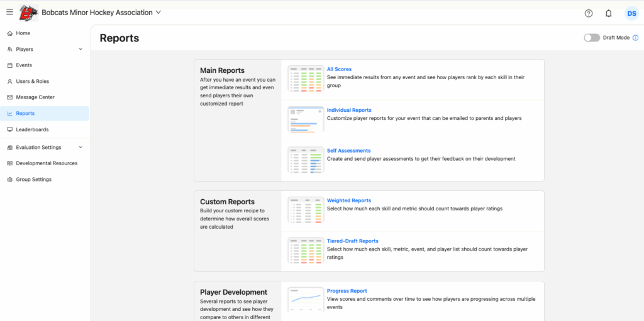Click the Individual Reports thumbnail image
The image size is (644, 321).
pyautogui.click(x=306, y=119)
